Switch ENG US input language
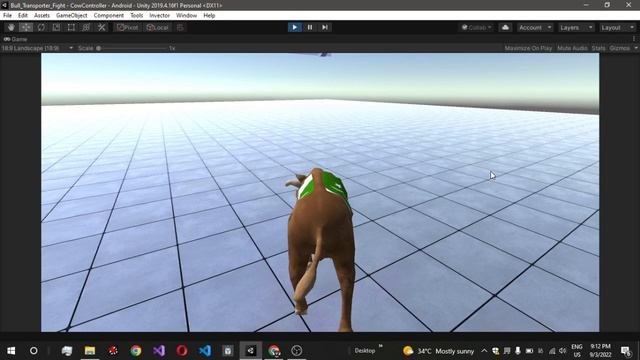The image size is (640, 360). pyautogui.click(x=577, y=351)
